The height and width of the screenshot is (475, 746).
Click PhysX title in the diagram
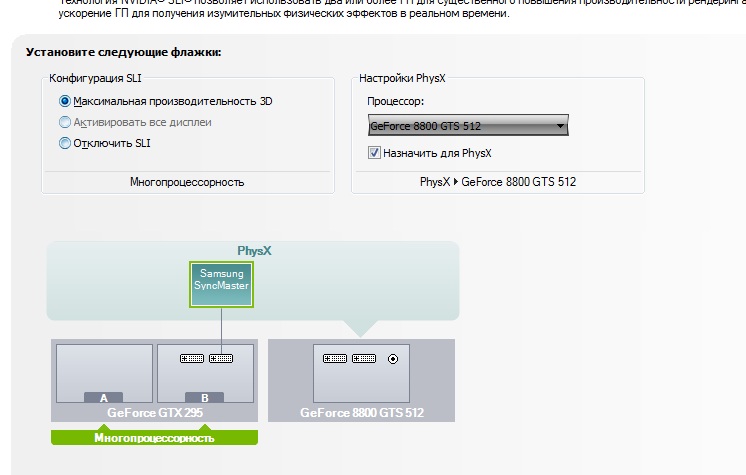point(254,251)
